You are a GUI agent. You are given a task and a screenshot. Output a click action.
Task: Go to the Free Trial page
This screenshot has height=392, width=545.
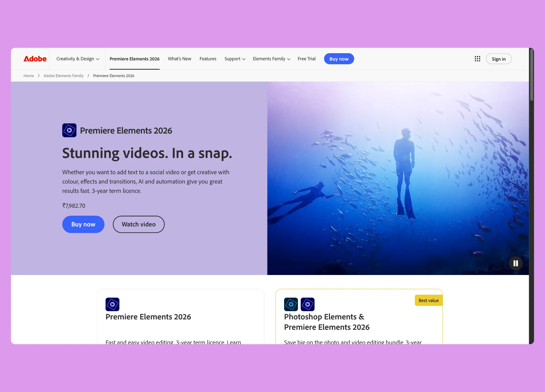tap(307, 59)
